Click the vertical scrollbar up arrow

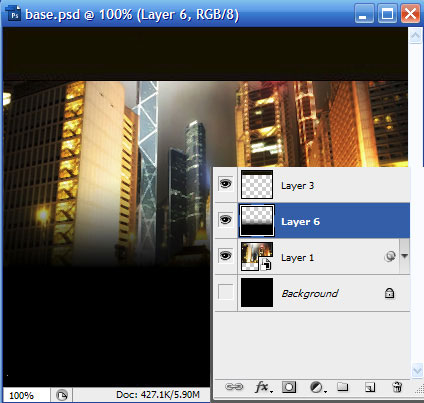(415, 36)
